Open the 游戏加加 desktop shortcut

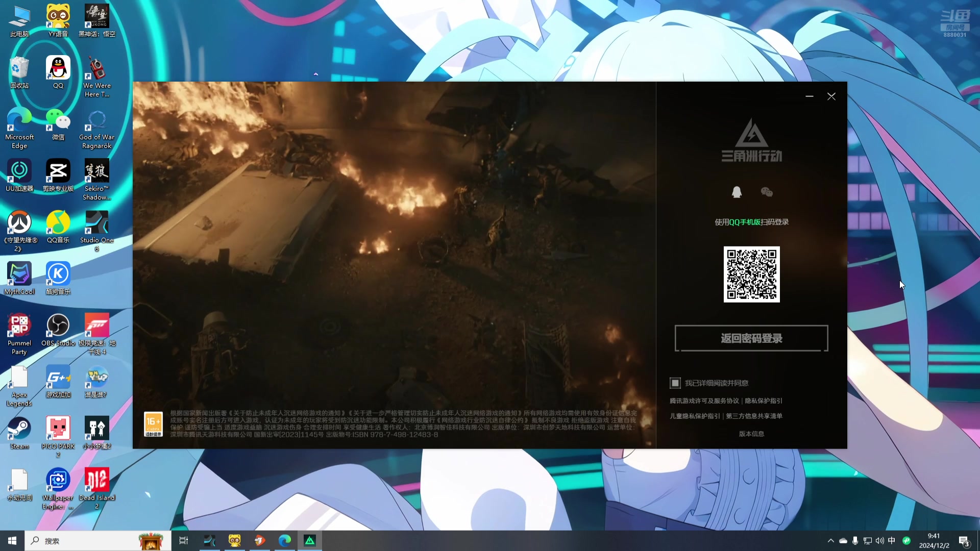[58, 382]
